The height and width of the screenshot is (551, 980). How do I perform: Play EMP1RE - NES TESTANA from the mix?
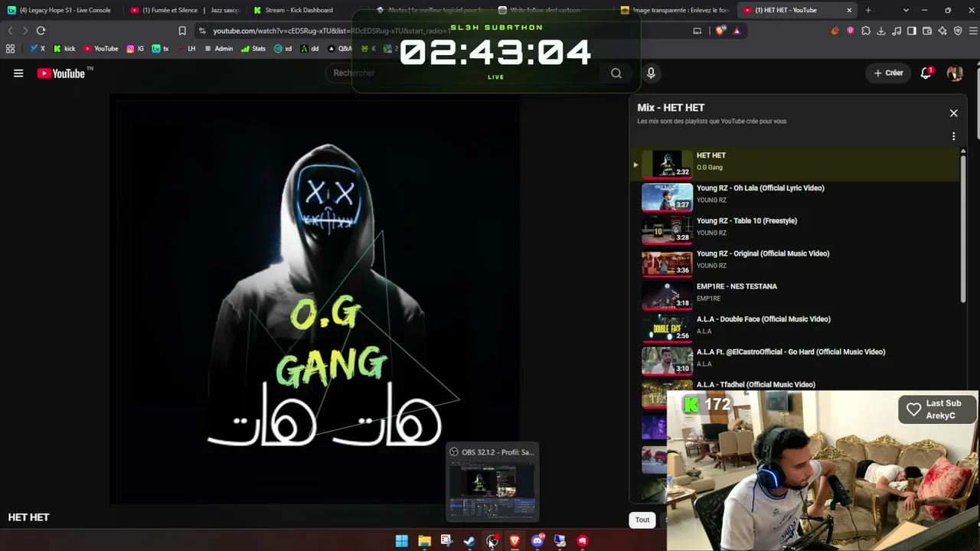[x=796, y=295]
